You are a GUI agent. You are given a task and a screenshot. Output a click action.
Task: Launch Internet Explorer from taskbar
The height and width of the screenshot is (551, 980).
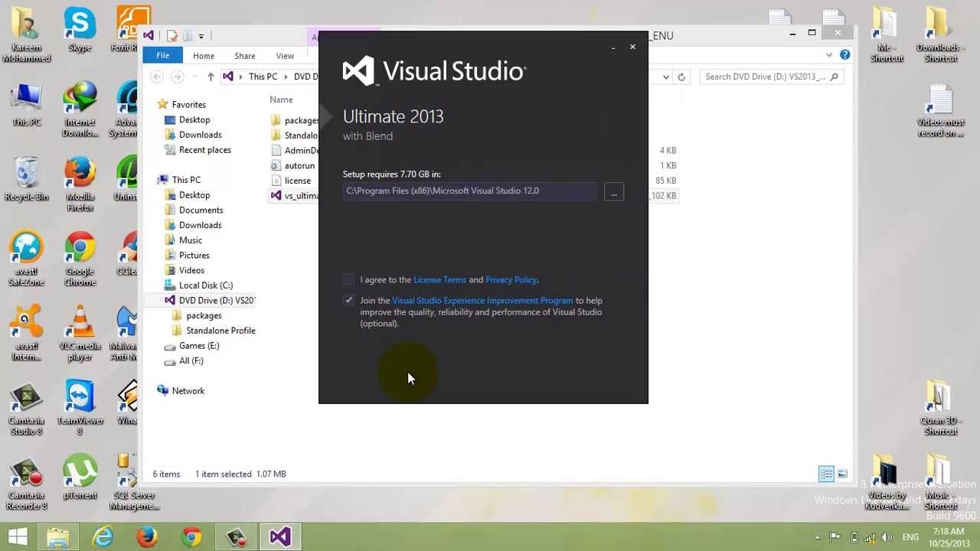[x=102, y=536]
